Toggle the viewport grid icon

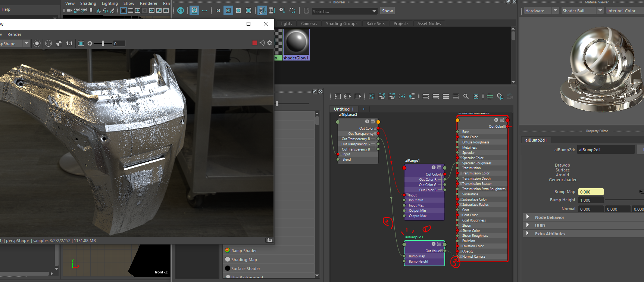[124, 10]
